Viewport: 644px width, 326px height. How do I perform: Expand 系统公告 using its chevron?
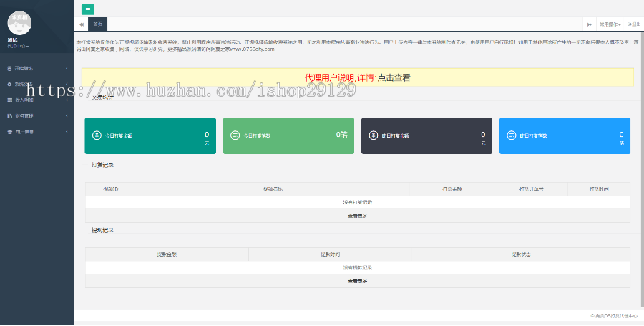(67, 84)
